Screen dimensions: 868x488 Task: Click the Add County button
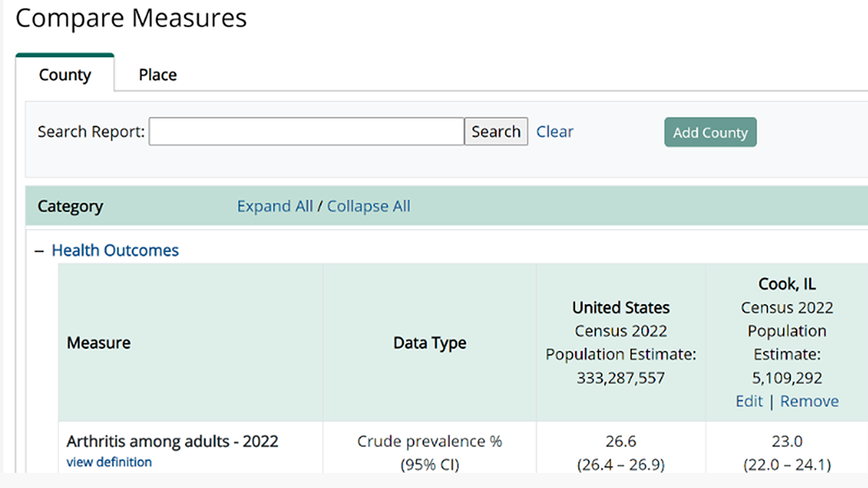click(x=710, y=132)
